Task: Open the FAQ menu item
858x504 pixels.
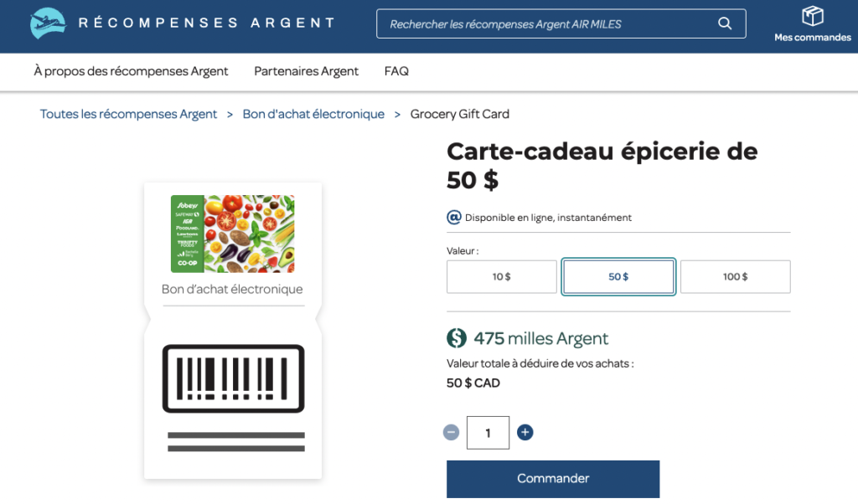Action: pyautogui.click(x=395, y=71)
